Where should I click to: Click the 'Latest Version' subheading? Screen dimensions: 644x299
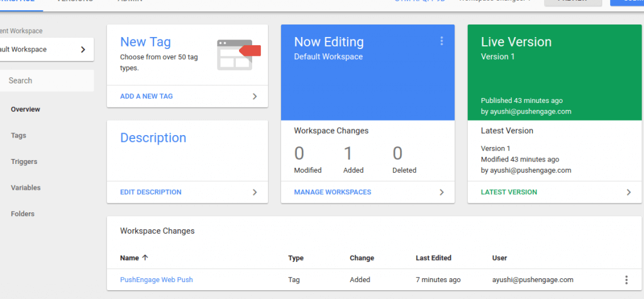pyautogui.click(x=508, y=131)
